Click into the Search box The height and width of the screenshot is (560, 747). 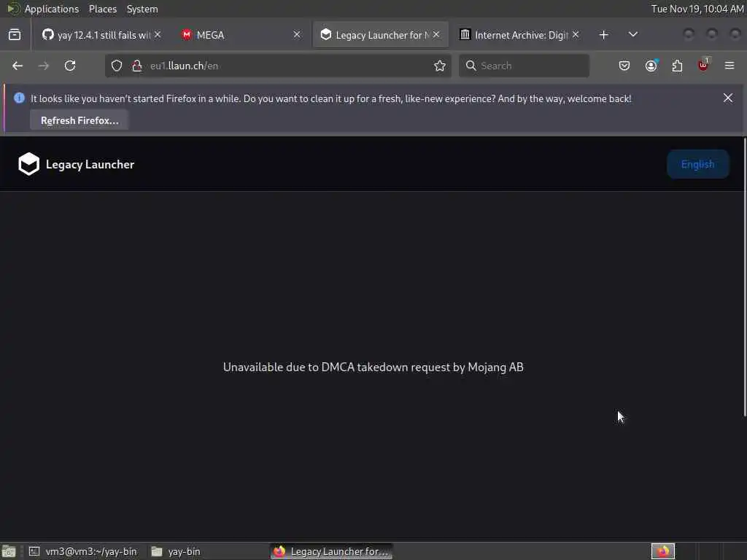(x=524, y=66)
